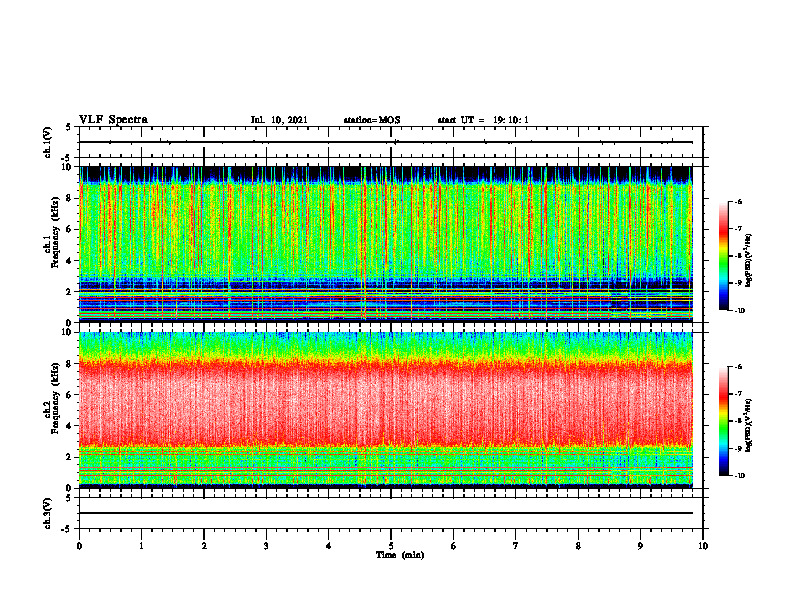The image size is (792, 612).
Task: Click the "8" tick on the Time axis
Action: pos(578,546)
